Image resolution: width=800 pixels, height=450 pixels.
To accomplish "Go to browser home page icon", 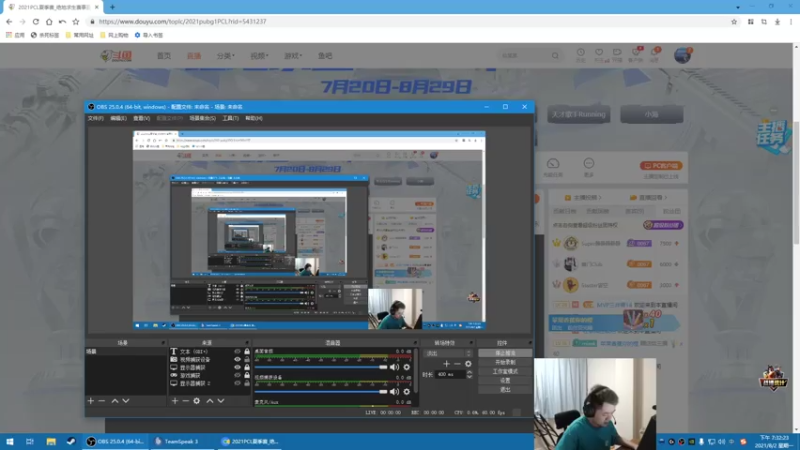I will 49,21.
